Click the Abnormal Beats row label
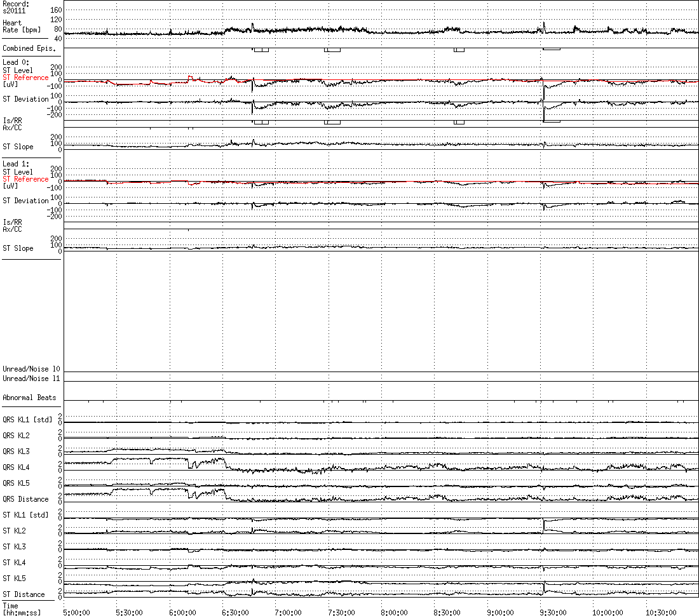The height and width of the screenshot is (616, 699). (29, 398)
